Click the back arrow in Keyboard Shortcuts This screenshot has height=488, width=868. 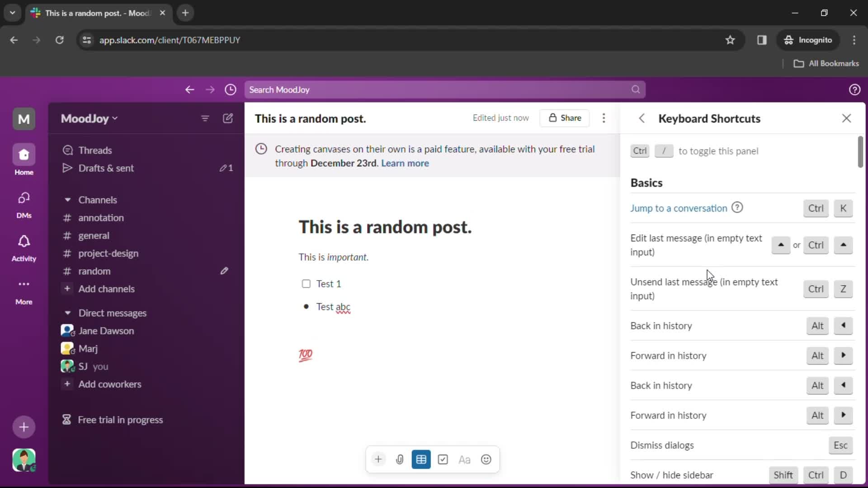pos(641,118)
